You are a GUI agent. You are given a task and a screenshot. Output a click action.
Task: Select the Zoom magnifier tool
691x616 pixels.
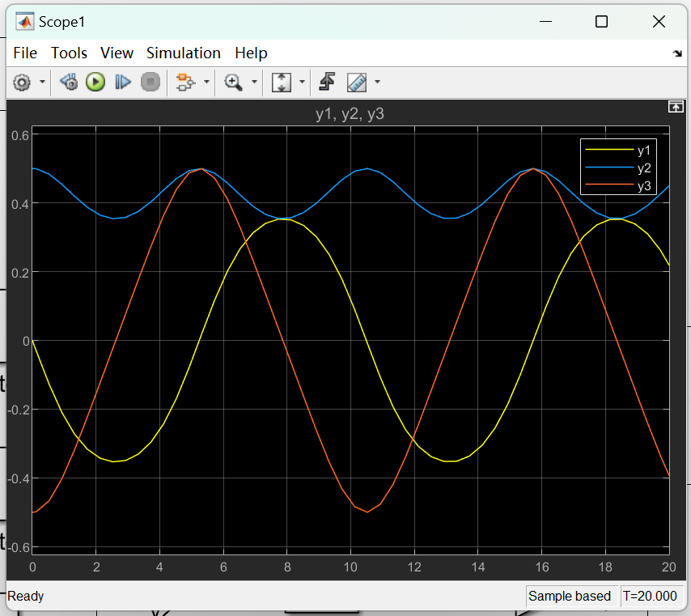(x=234, y=82)
